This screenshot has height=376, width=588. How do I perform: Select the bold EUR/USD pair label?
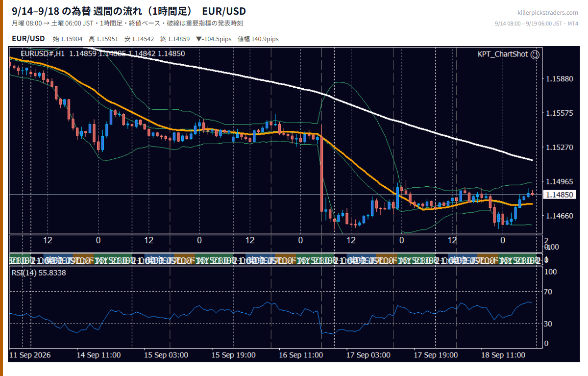tap(28, 39)
